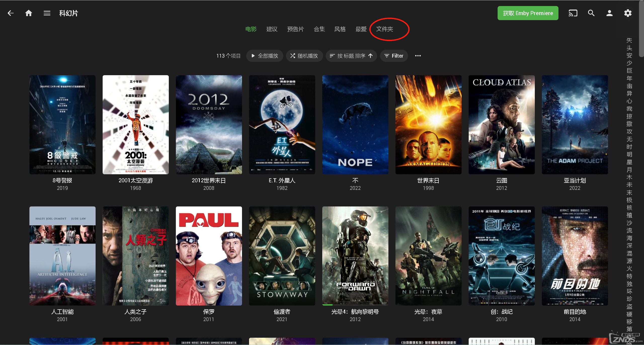Screen dimensions: 644x345
Task: Switch to the 电影 tab
Action: point(251,29)
